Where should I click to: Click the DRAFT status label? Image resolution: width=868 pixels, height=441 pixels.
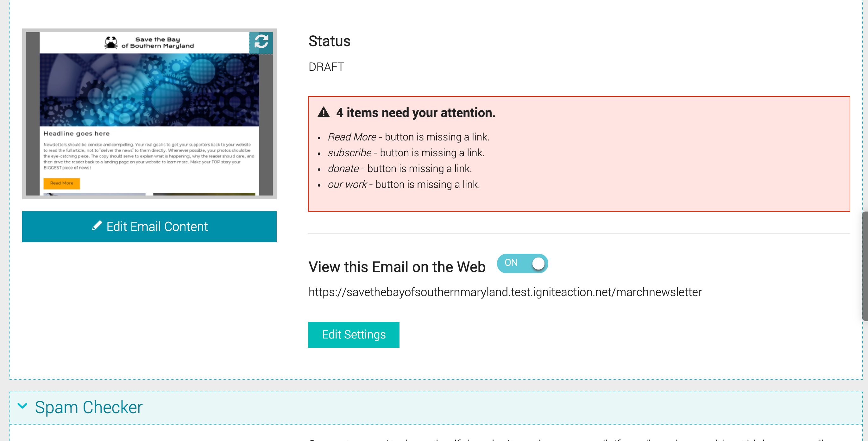[326, 67]
